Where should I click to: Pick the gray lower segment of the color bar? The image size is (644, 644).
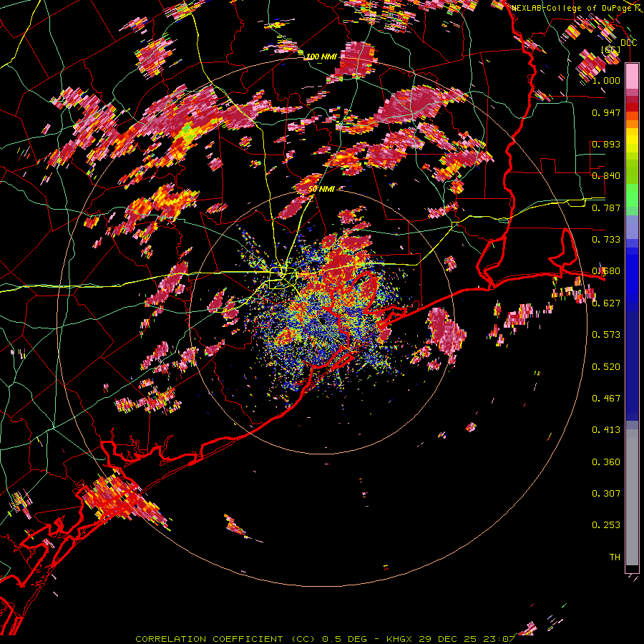point(632,497)
